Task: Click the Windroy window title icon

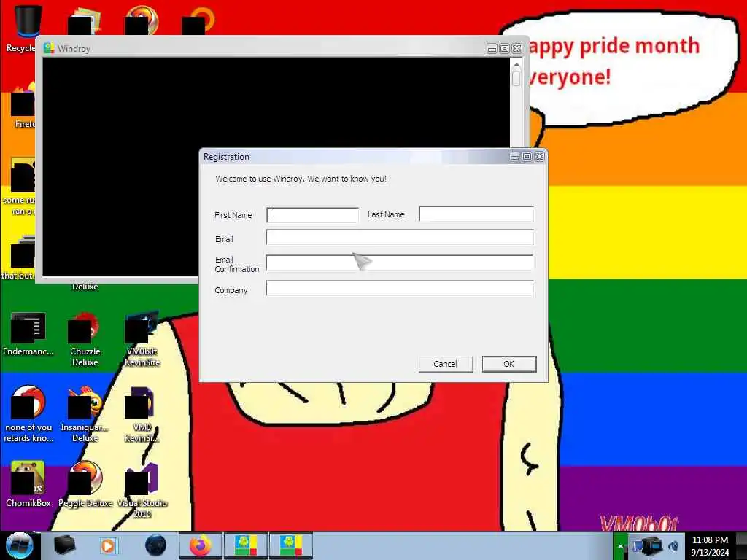Action: (x=49, y=48)
